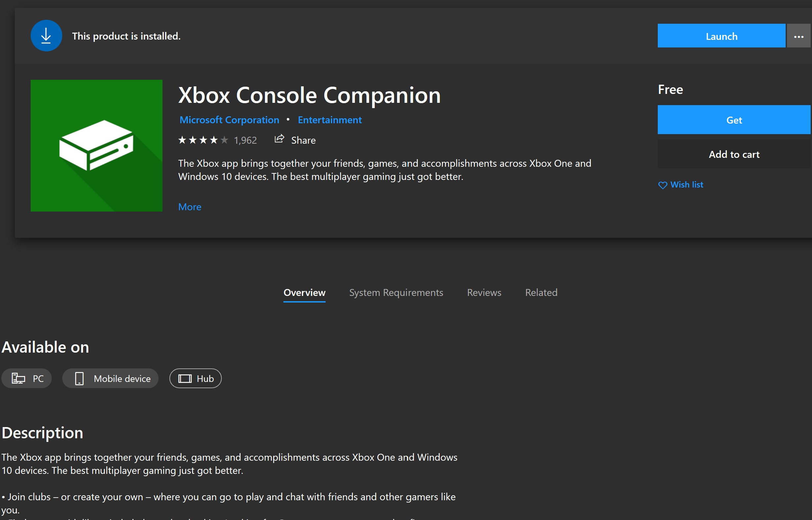The image size is (812, 520).
Task: Click the Get button to install
Action: [x=735, y=120]
